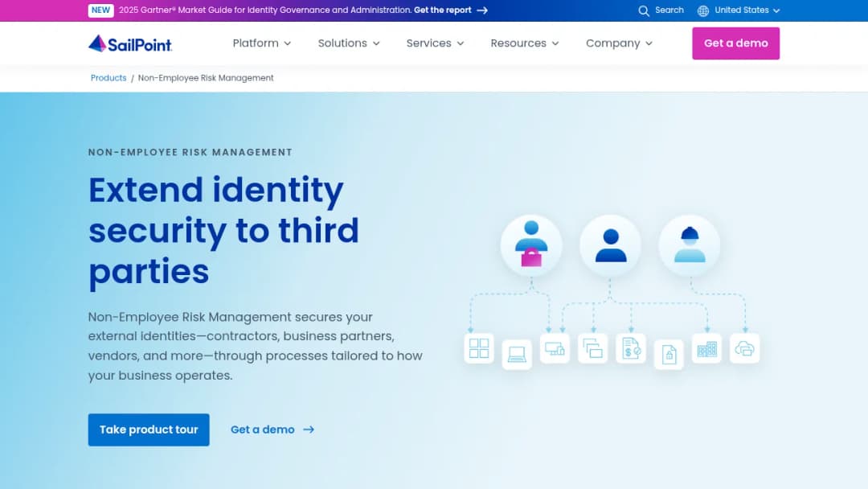The height and width of the screenshot is (489, 868).
Task: Click Non-Employee Risk Management breadcrumb text
Action: tap(206, 78)
